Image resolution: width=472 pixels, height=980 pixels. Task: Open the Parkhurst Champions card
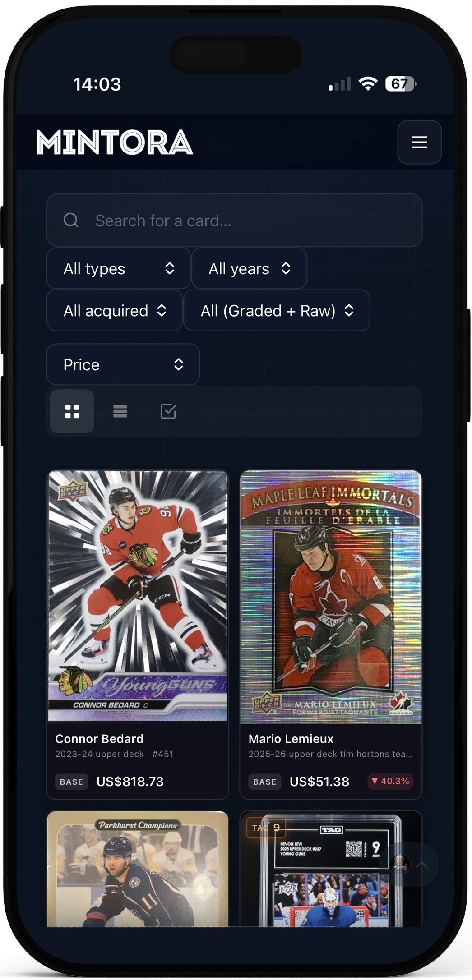138,869
